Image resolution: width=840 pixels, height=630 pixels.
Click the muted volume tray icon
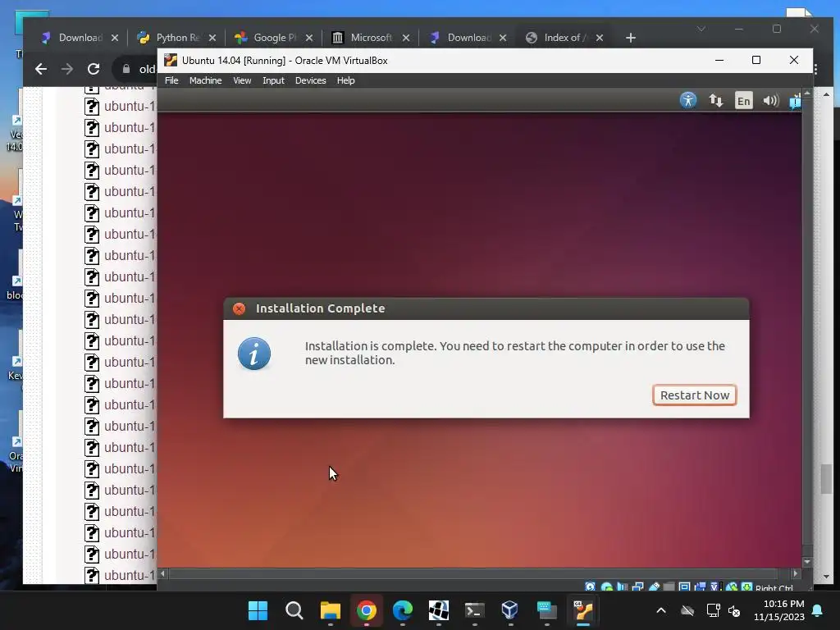(734, 610)
